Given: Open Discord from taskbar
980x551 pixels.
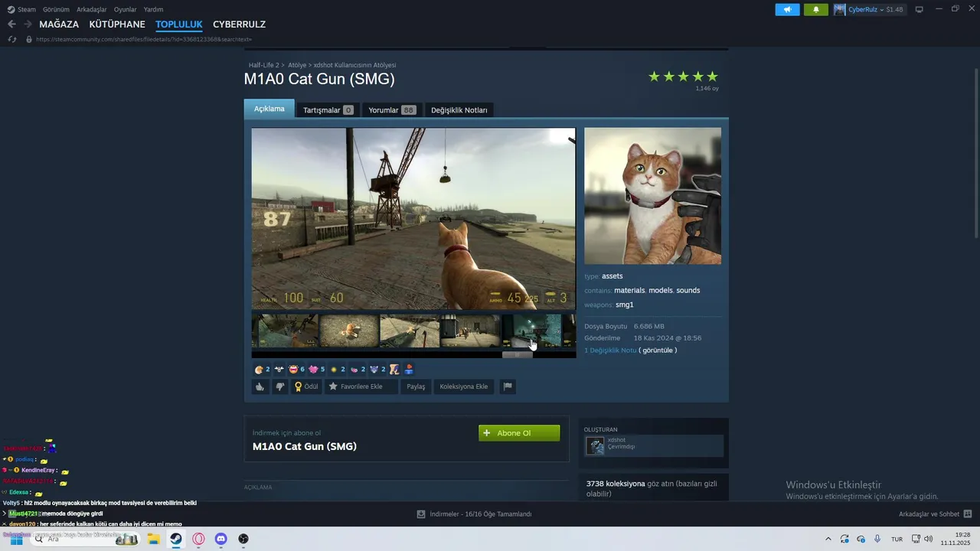Looking at the screenshot, I should (x=221, y=539).
